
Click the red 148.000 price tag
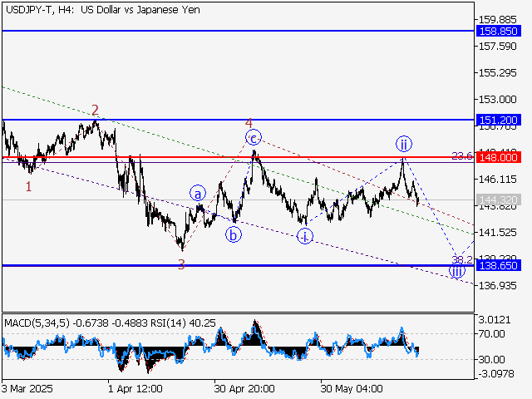click(499, 156)
